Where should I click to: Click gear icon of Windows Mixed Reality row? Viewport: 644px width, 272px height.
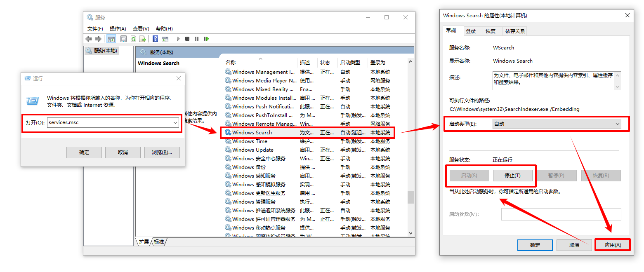(228, 89)
